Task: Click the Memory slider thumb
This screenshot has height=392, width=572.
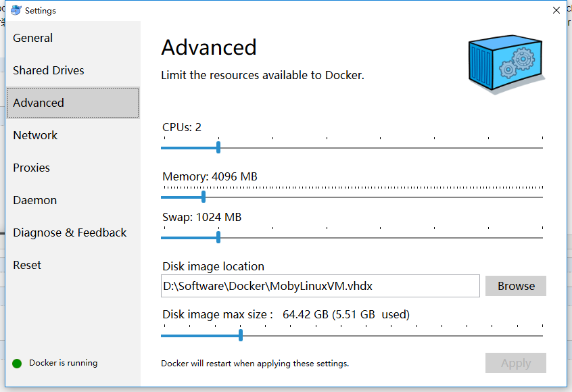Action: click(204, 197)
